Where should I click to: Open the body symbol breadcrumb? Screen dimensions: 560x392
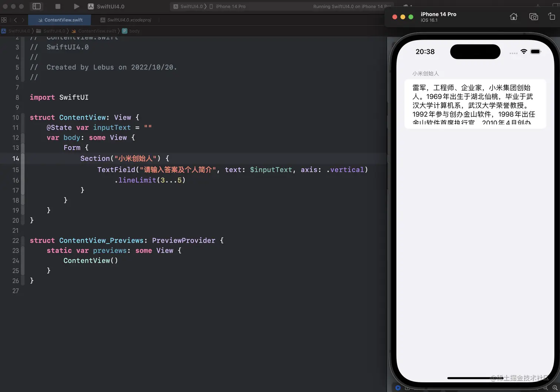coord(131,31)
